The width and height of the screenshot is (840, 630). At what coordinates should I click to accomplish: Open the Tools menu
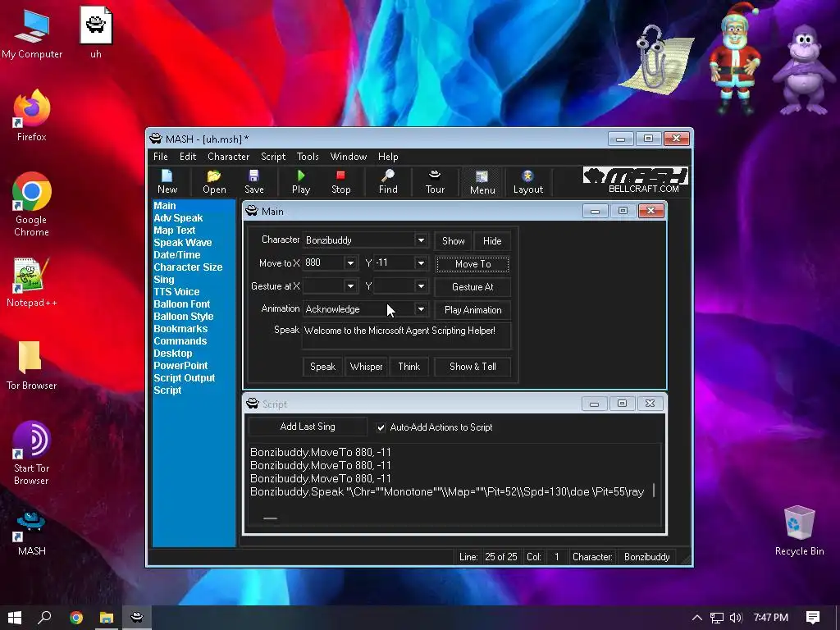pos(308,157)
